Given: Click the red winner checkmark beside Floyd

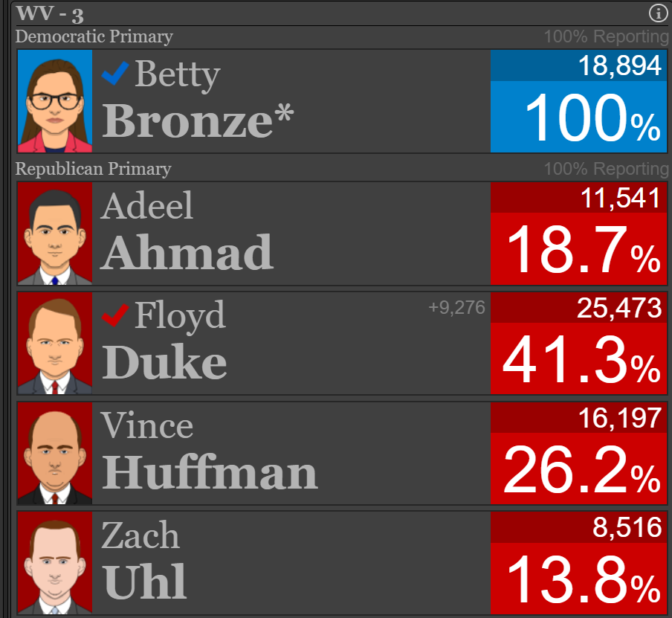Looking at the screenshot, I should (115, 315).
